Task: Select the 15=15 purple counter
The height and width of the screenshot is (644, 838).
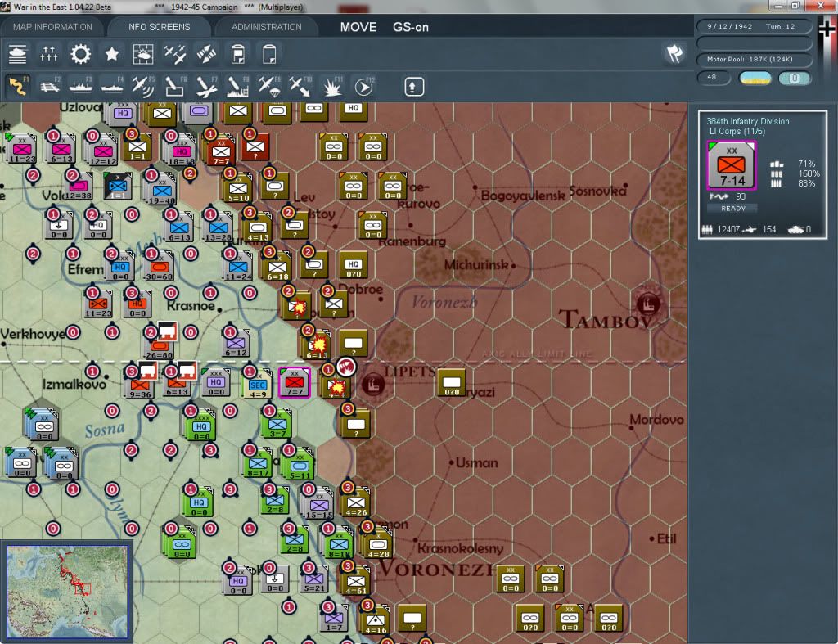Action: (x=319, y=505)
